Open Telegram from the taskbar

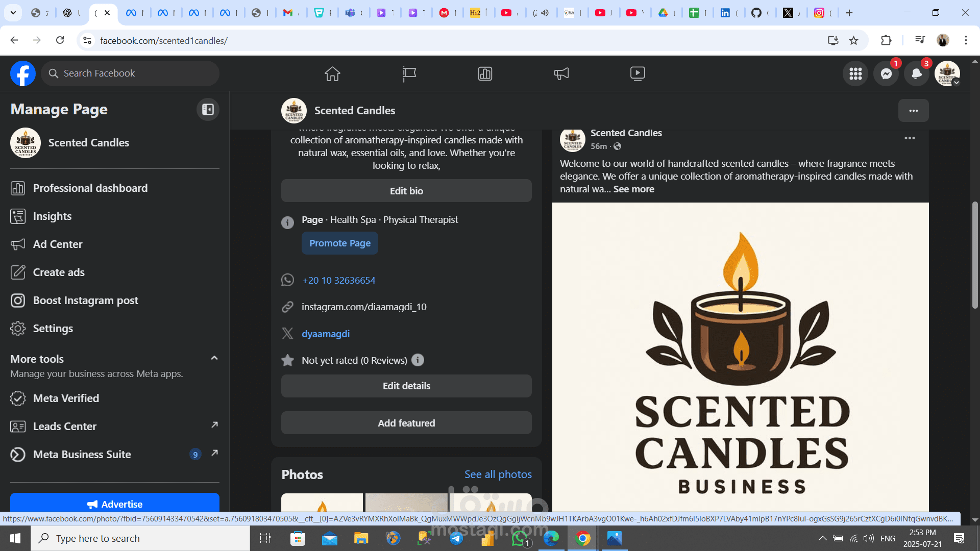point(456,538)
